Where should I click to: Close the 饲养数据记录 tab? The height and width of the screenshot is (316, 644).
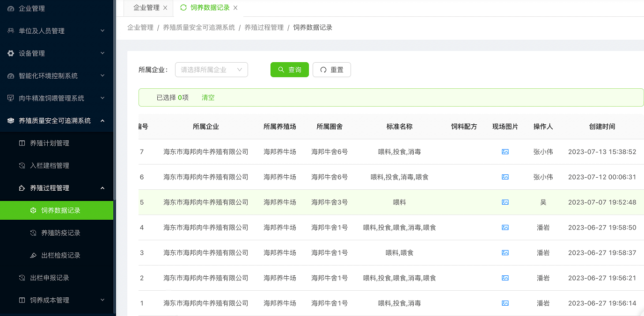pyautogui.click(x=235, y=8)
